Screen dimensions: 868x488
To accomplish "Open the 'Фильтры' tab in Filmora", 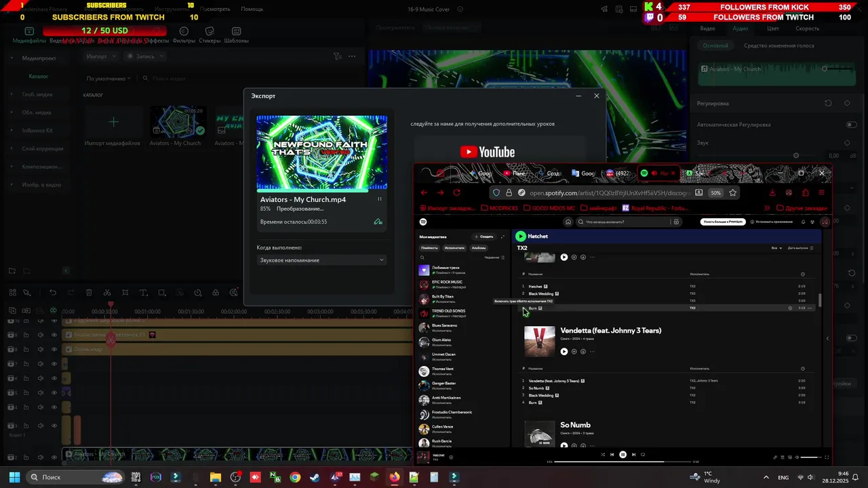I will tap(184, 35).
